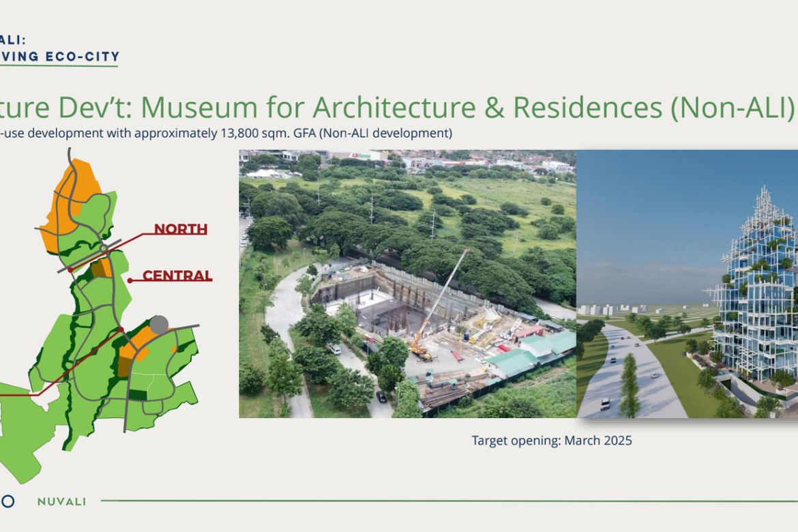Click the NUVALI footer text
Image resolution: width=798 pixels, height=532 pixels.
click(x=61, y=501)
